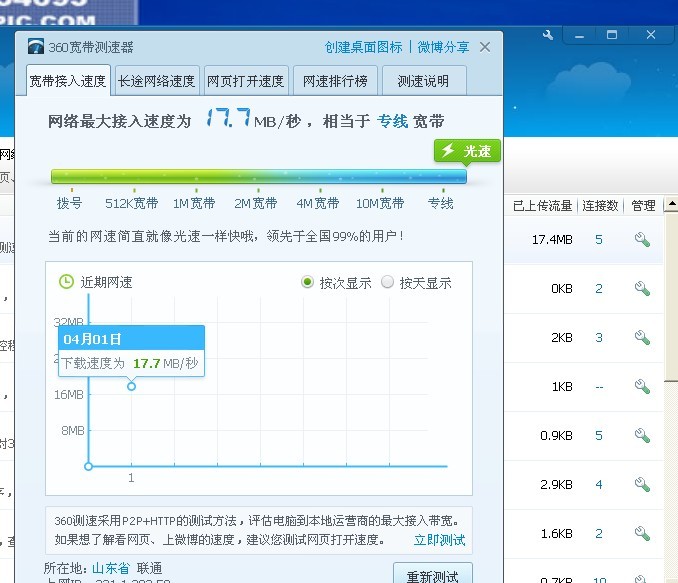Viewport: 678px width, 583px height.
Task: Click the 512K宽带 scale label
Action: click(x=132, y=203)
